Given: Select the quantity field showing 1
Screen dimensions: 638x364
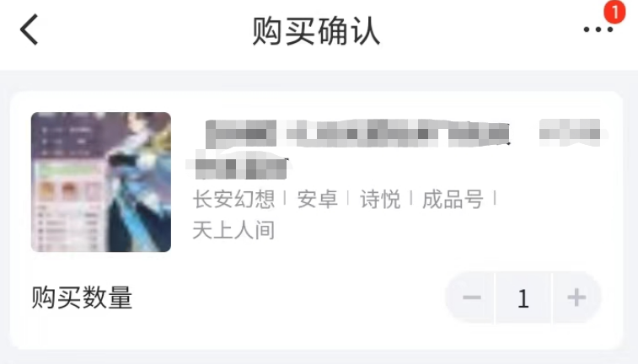Looking at the screenshot, I should point(523,297).
